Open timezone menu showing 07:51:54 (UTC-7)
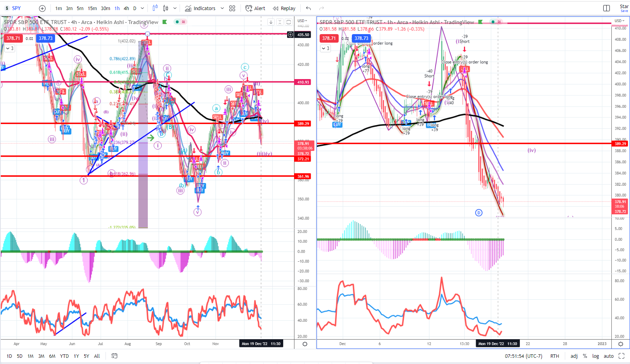Image resolution: width=630 pixels, height=364 pixels. 524,356
